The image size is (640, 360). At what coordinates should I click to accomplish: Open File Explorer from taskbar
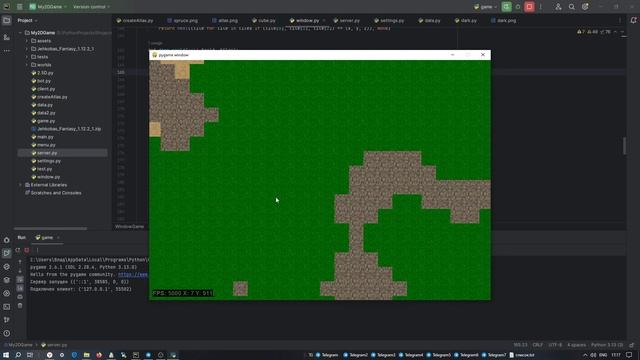pos(87,355)
